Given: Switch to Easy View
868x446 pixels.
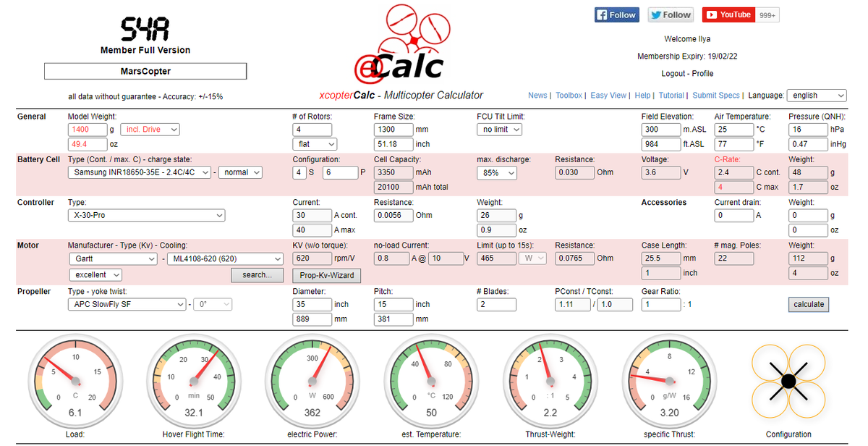Looking at the screenshot, I should pos(608,96).
